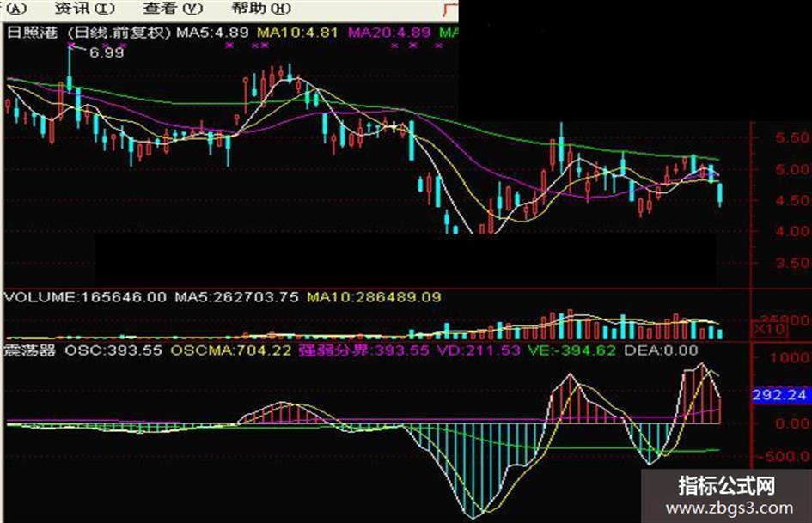Select the MA20:4.89 price indicator label
The image size is (812, 523).
point(389,33)
